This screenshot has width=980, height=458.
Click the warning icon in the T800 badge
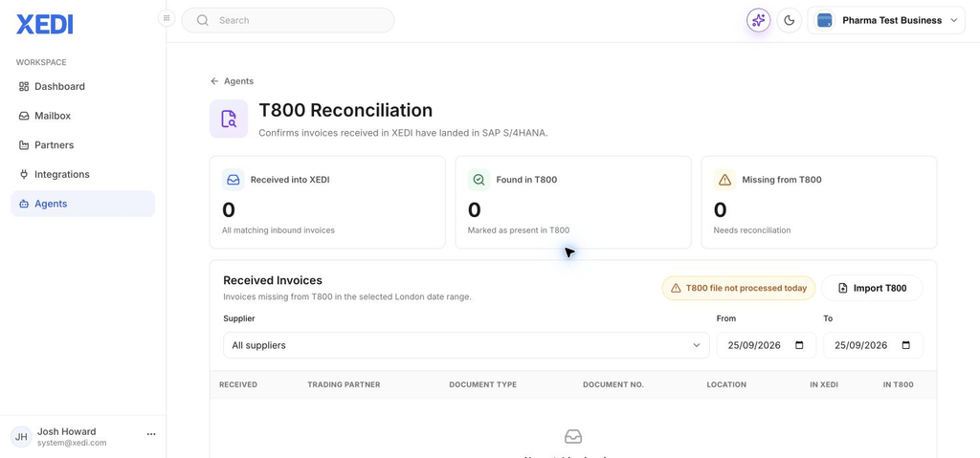[x=676, y=288]
